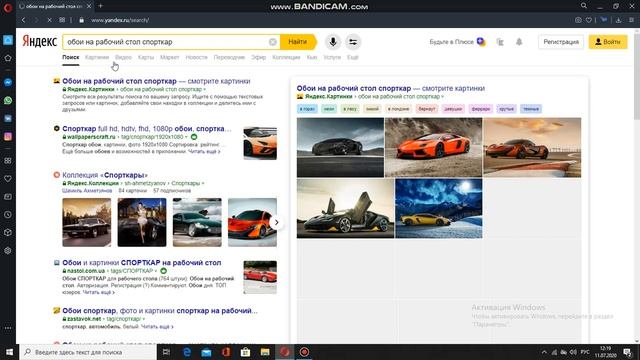Switch to Видео search tab
The height and width of the screenshot is (360, 640).
tap(123, 57)
